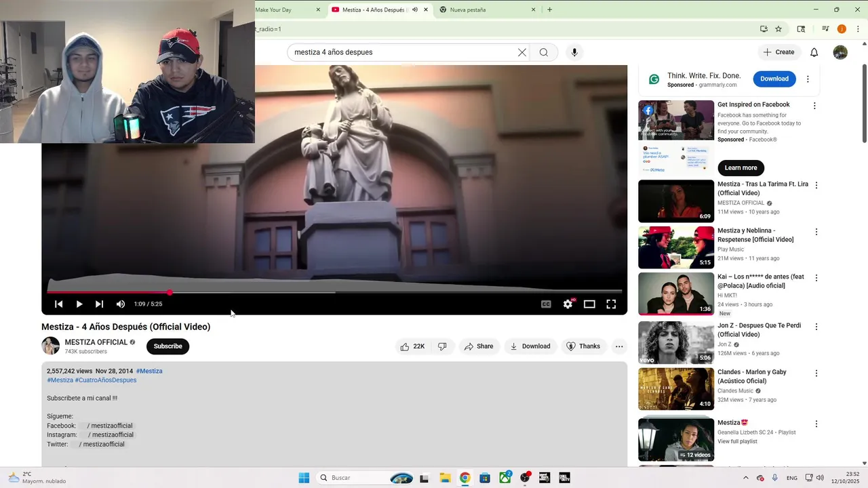Toggle closed captions in the player

[546, 304]
